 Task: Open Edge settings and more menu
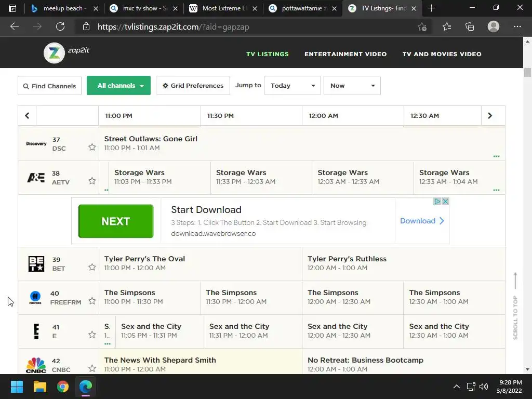[517, 26]
